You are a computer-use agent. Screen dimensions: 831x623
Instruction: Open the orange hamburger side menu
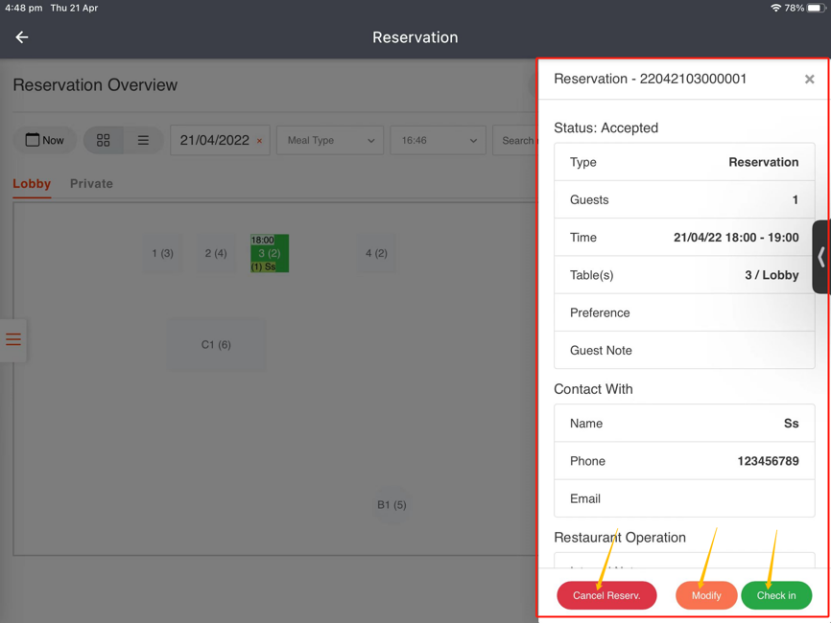coord(13,340)
